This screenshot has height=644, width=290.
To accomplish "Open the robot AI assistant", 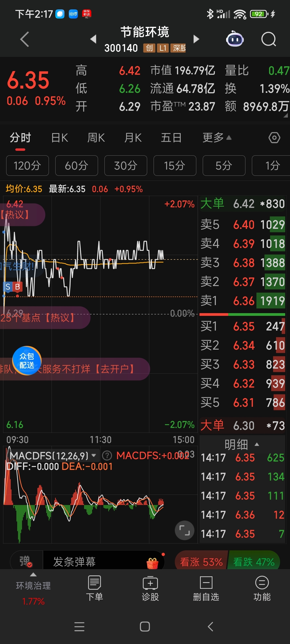I will coord(235,39).
